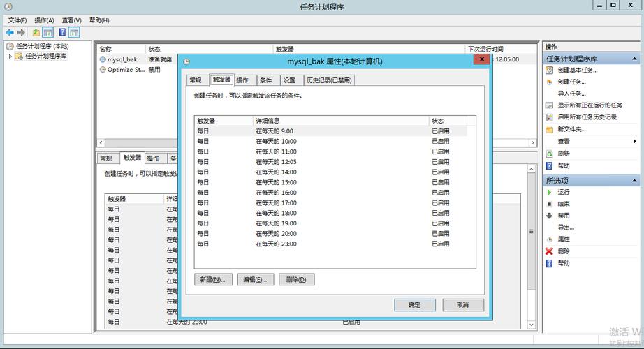
Task: Click the clock icon beside Optimize St... task
Action: tap(103, 70)
